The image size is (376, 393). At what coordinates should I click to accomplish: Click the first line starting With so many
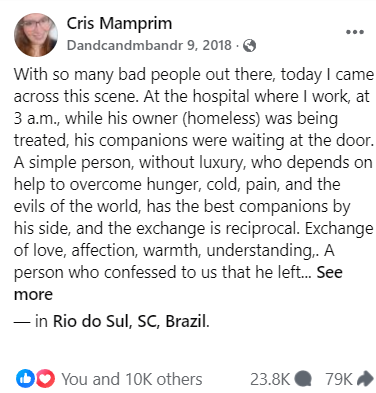pyautogui.click(x=194, y=74)
